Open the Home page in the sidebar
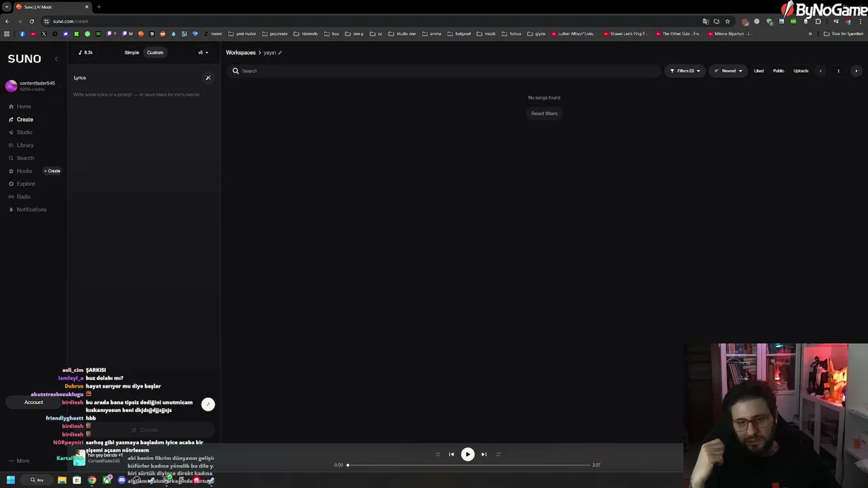The image size is (868, 488). pos(20,106)
